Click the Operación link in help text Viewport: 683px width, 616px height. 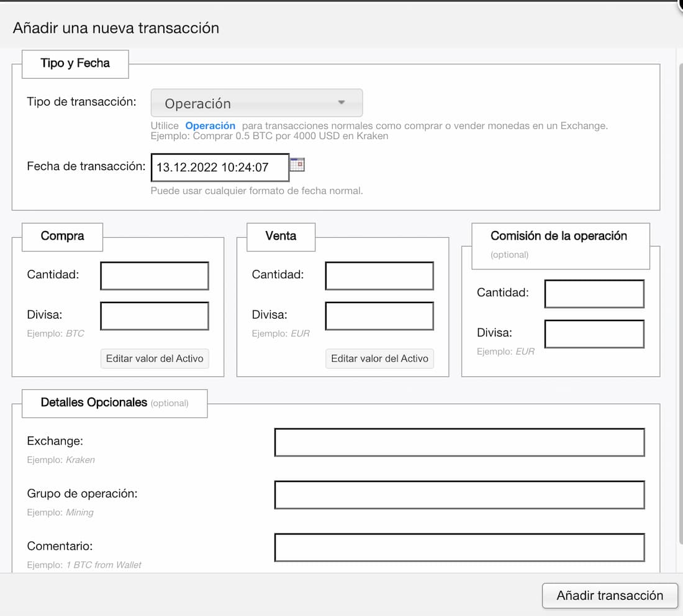[x=210, y=125]
